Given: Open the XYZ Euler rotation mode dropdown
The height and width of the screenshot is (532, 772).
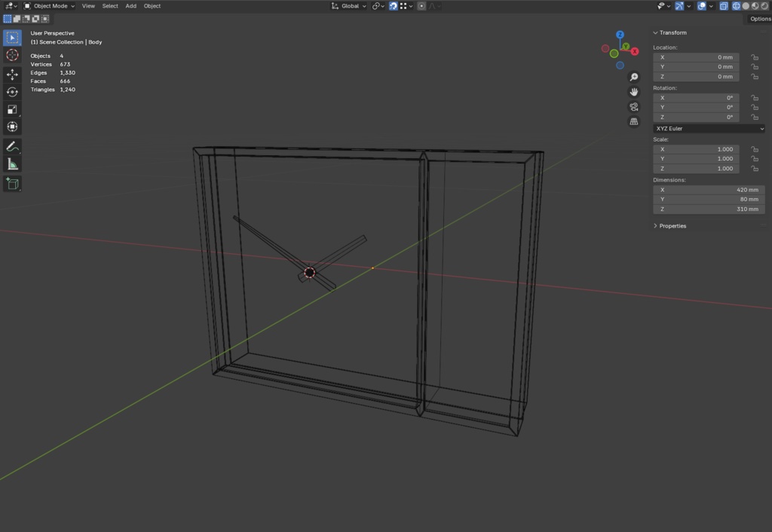Looking at the screenshot, I should click(709, 128).
